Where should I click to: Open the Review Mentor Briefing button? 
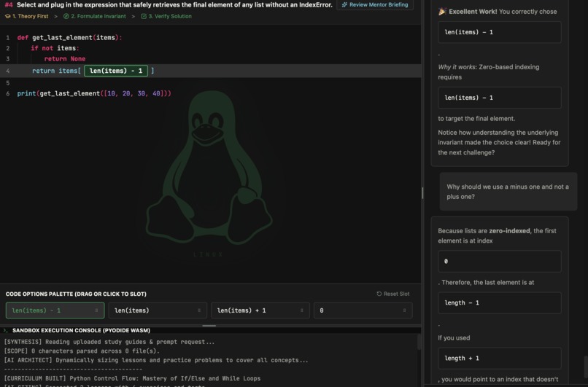(x=375, y=5)
